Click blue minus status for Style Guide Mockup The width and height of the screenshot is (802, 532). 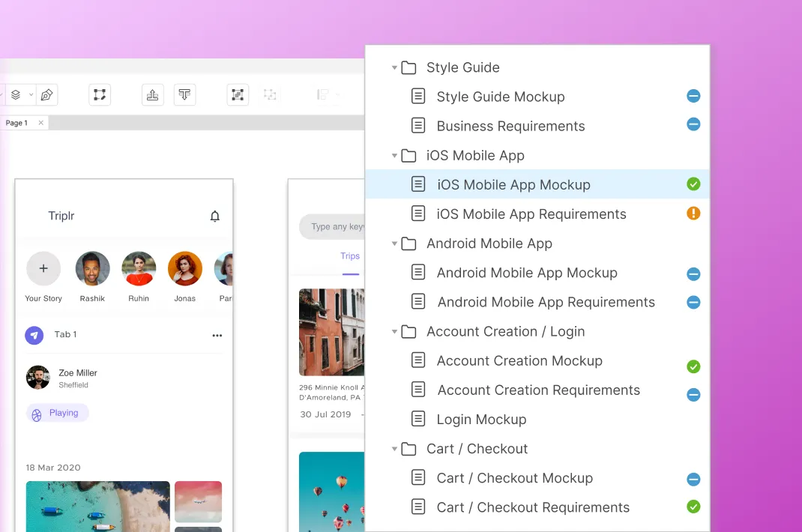693,96
